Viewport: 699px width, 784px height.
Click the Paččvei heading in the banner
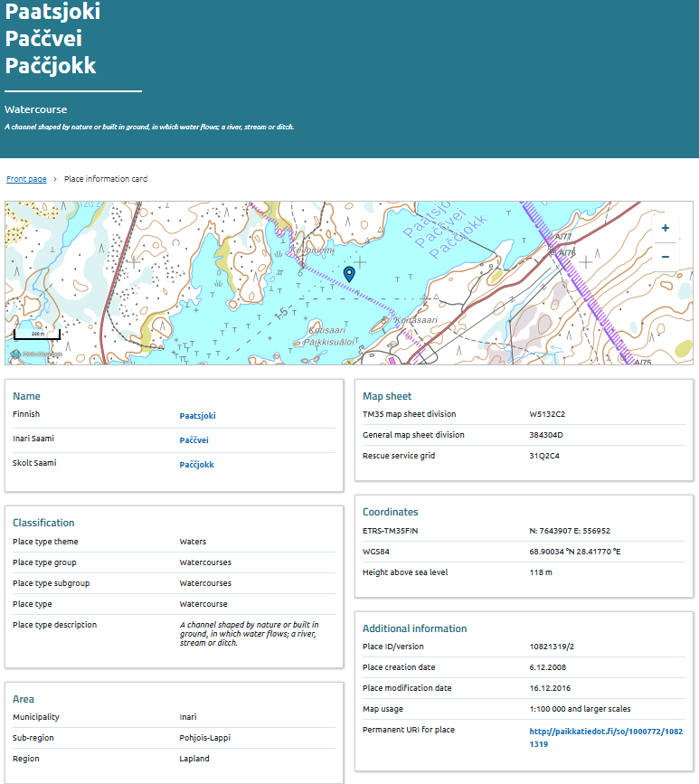tap(43, 39)
